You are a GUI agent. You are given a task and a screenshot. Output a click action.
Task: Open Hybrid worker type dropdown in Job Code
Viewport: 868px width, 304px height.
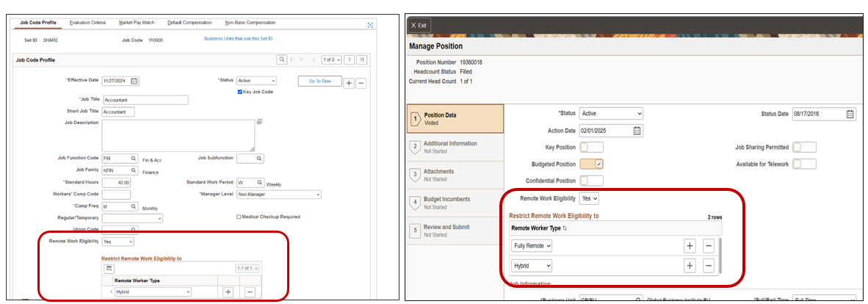pyautogui.click(x=153, y=292)
